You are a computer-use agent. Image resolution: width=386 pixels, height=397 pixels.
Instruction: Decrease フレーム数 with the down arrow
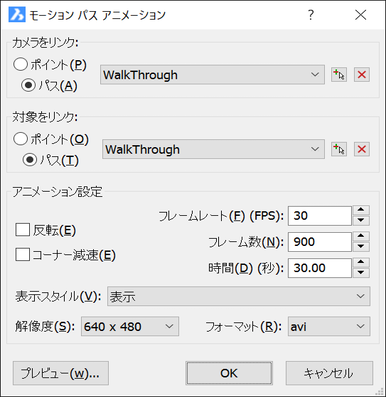click(361, 246)
